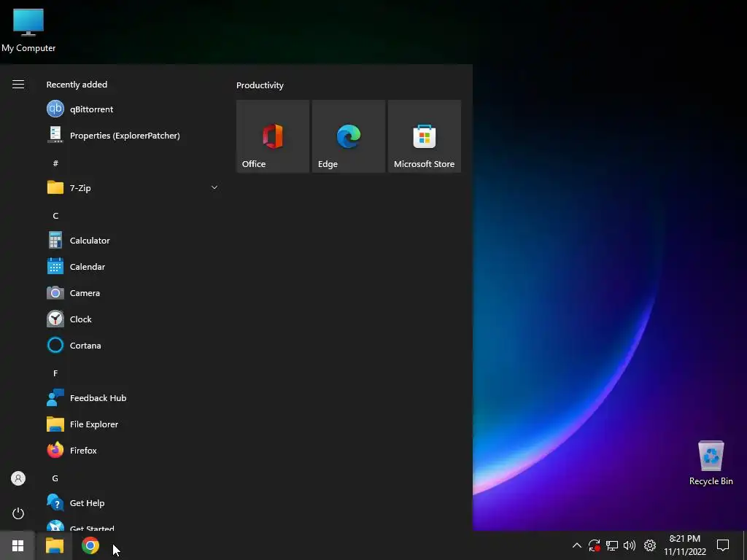This screenshot has height=560, width=747.
Task: Select the My Computer desktop icon
Action: [28, 30]
